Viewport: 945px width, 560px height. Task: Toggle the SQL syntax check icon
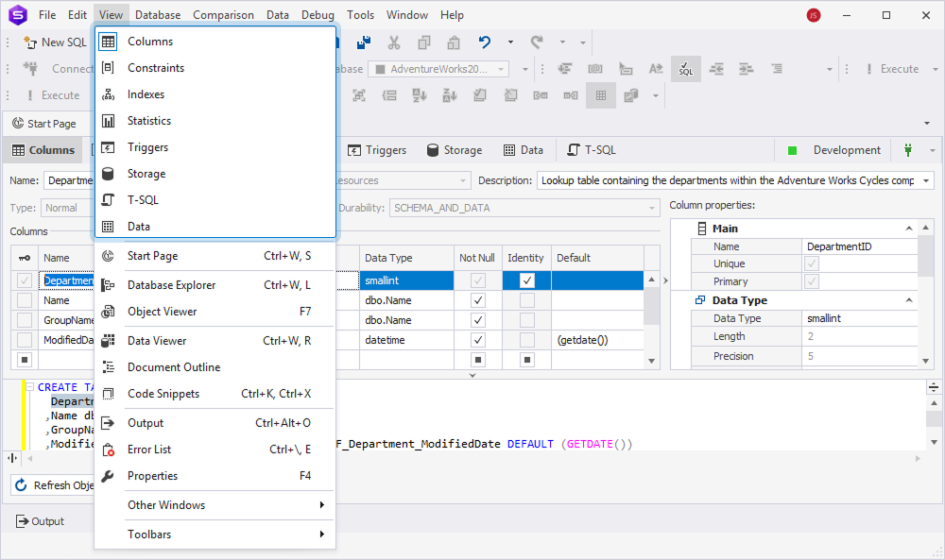[686, 69]
